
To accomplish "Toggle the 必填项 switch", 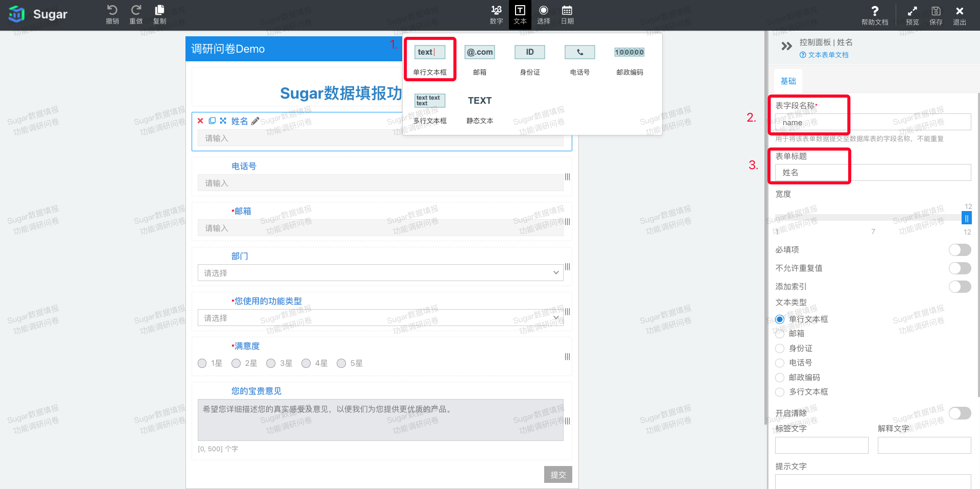I will click(x=960, y=250).
